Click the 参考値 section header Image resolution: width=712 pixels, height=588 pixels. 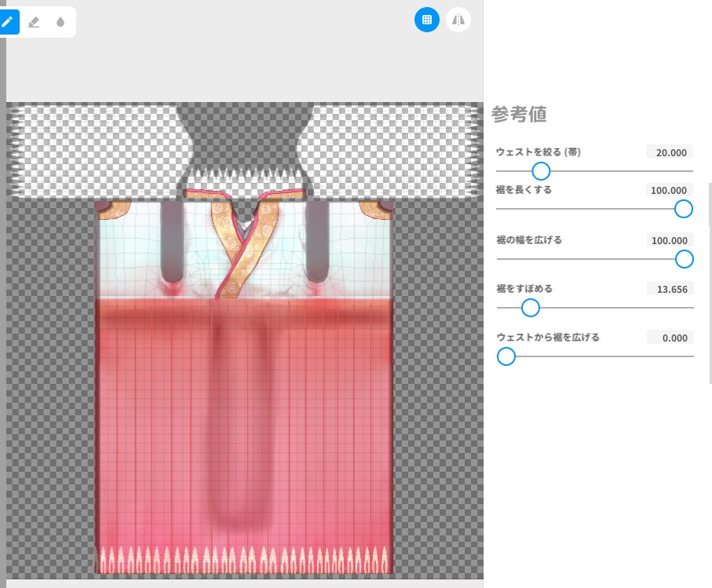point(518,114)
